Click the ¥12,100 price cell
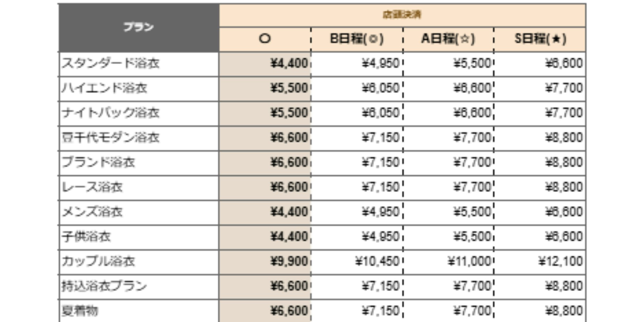The image size is (644, 322). [560, 261]
